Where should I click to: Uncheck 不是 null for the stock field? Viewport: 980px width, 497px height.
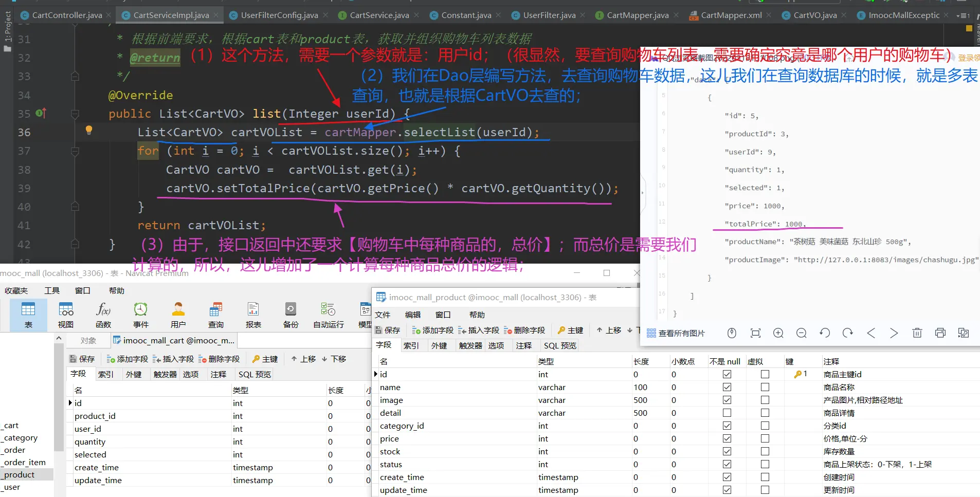[727, 451]
